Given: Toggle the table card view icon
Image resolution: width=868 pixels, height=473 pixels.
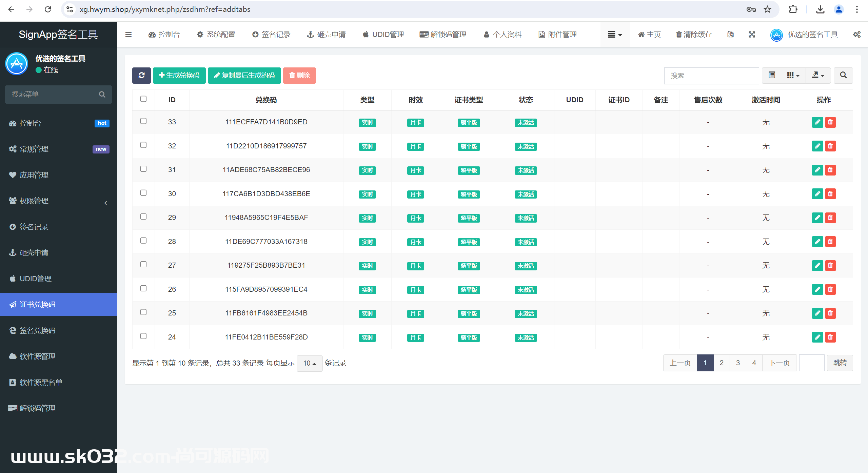Looking at the screenshot, I should point(772,75).
